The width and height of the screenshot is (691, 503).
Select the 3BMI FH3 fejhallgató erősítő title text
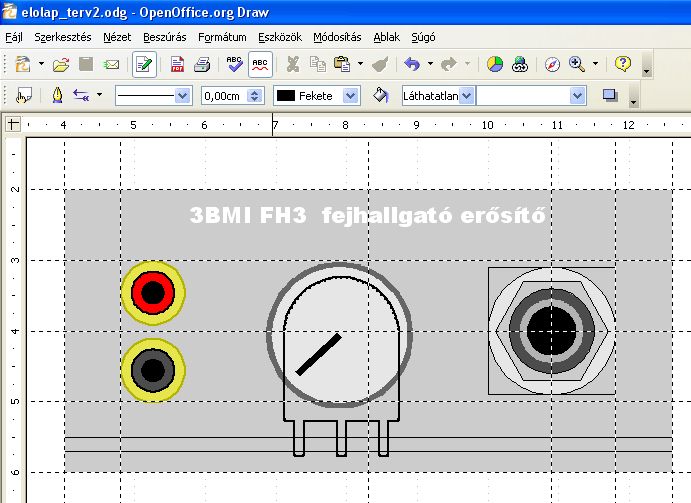(368, 216)
